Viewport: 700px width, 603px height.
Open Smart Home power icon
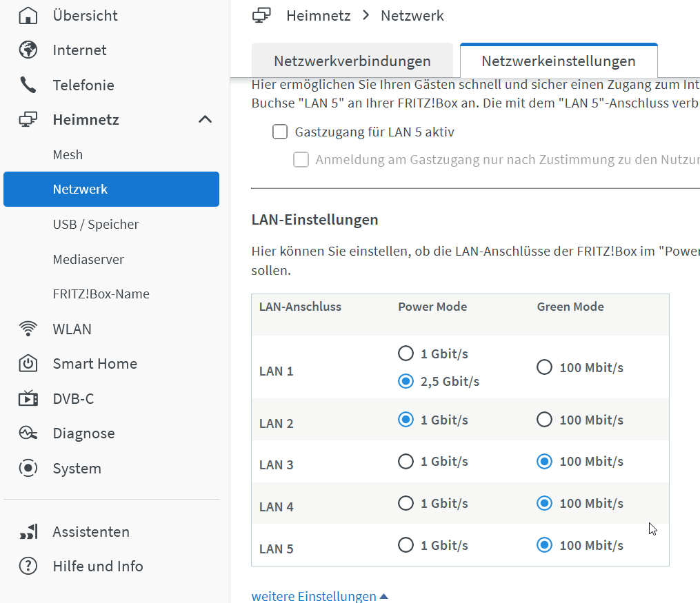28,364
